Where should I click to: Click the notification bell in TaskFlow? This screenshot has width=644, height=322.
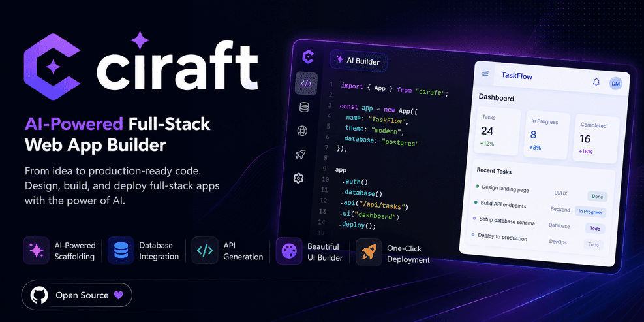596,82
